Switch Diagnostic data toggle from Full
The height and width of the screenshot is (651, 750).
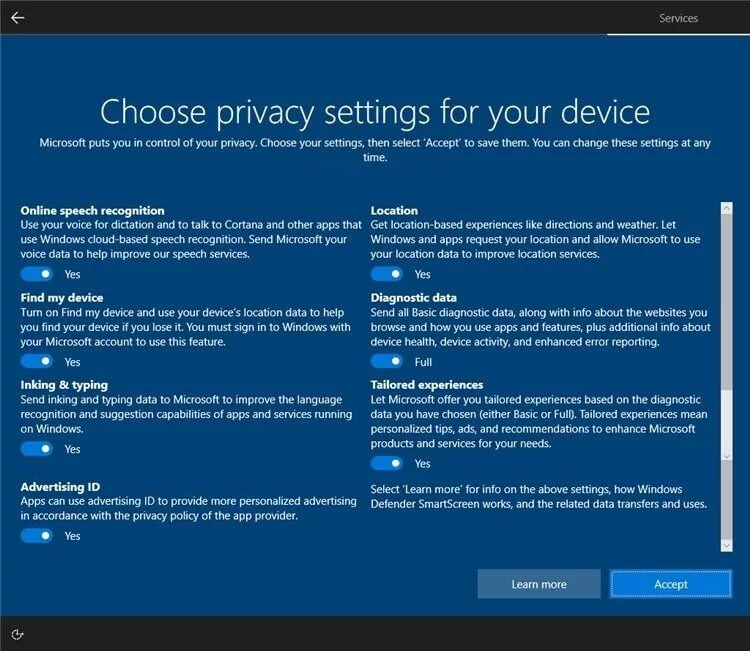(x=386, y=362)
